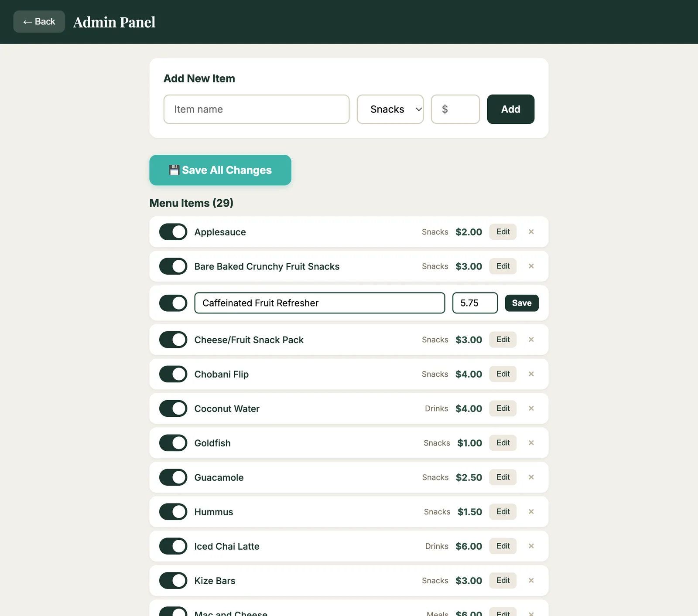Disable the Iced Chai Latte toggle
Image resolution: width=698 pixels, height=616 pixels.
[173, 546]
